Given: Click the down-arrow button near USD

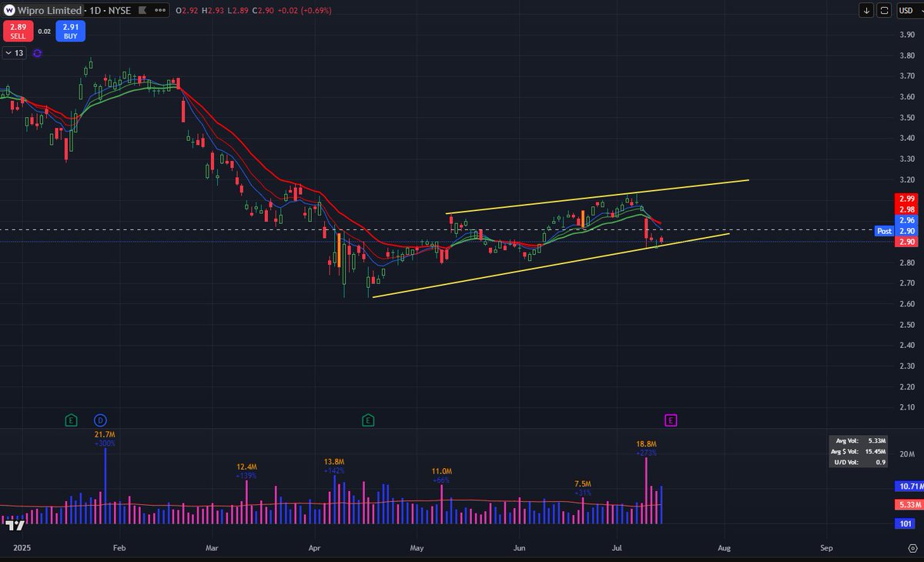Looking at the screenshot, I should click(x=867, y=10).
